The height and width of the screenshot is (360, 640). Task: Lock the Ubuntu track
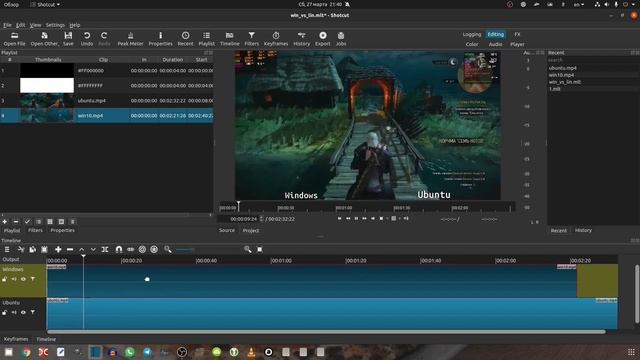point(4,313)
